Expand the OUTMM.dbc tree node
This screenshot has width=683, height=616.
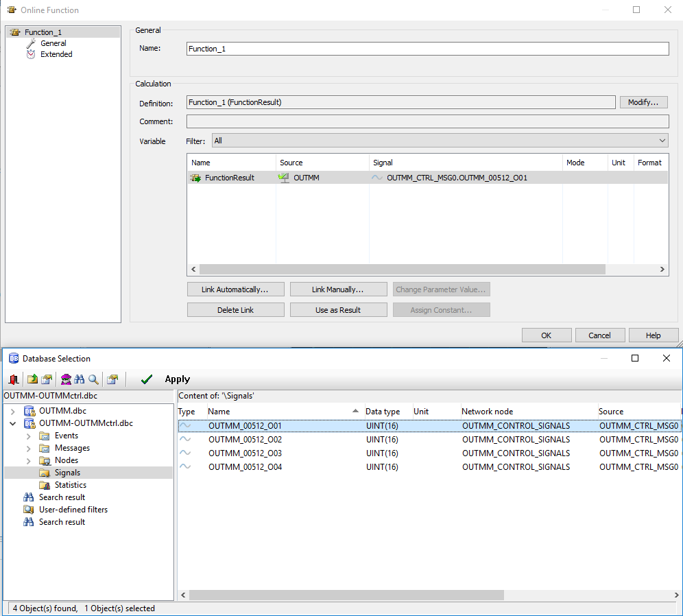click(12, 412)
